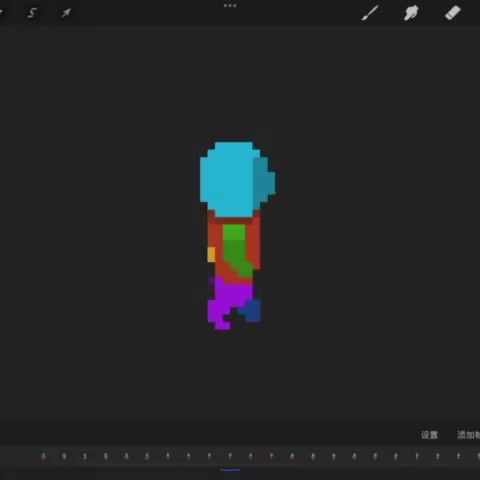Viewport: 480px width, 480px height.
Task: Activate the Transform arrow tool
Action: coord(66,13)
